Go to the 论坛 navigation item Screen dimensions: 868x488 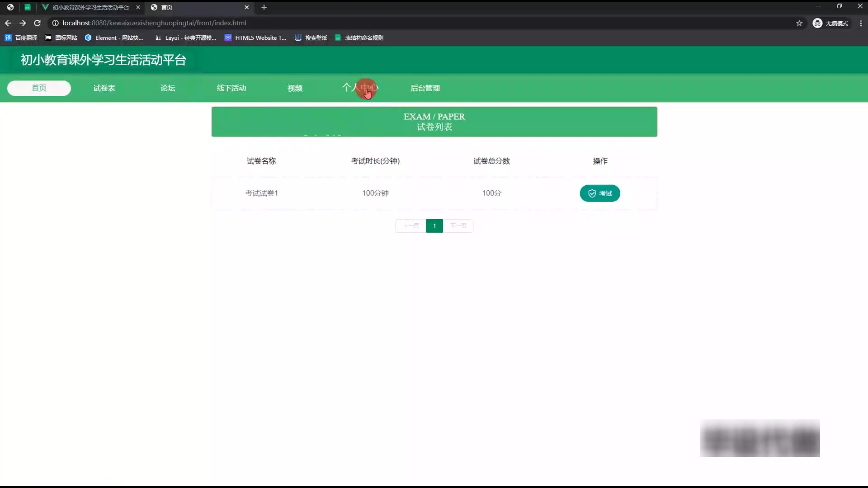click(168, 88)
